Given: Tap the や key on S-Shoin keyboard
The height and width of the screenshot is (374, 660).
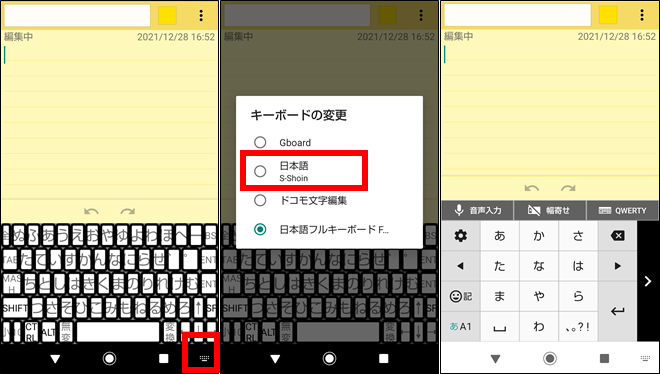Looking at the screenshot, I should tap(539, 296).
